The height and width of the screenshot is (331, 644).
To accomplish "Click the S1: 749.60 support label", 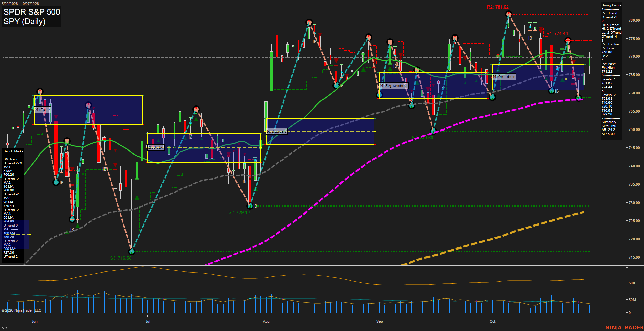I will click(422, 138).
